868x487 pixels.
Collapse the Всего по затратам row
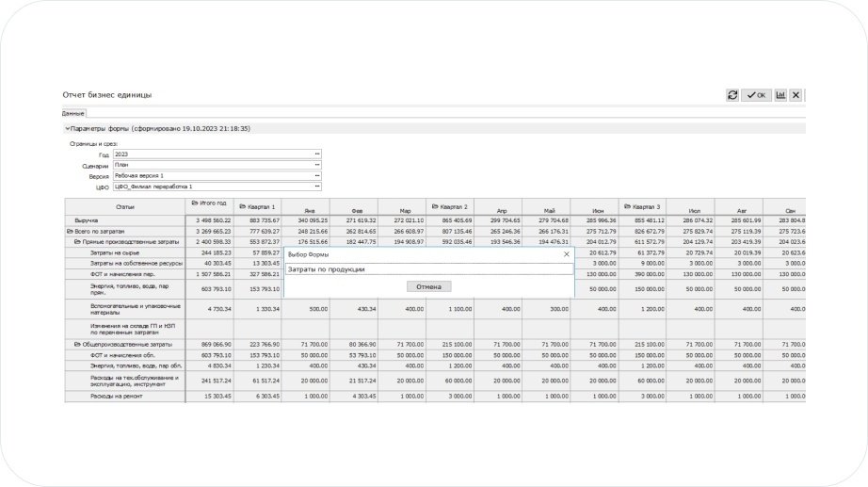(70, 231)
